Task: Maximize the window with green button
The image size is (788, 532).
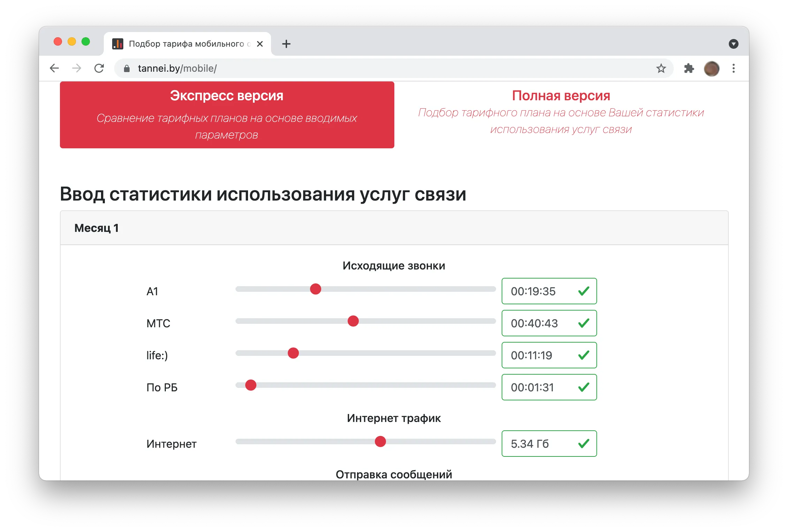Action: 86,42
